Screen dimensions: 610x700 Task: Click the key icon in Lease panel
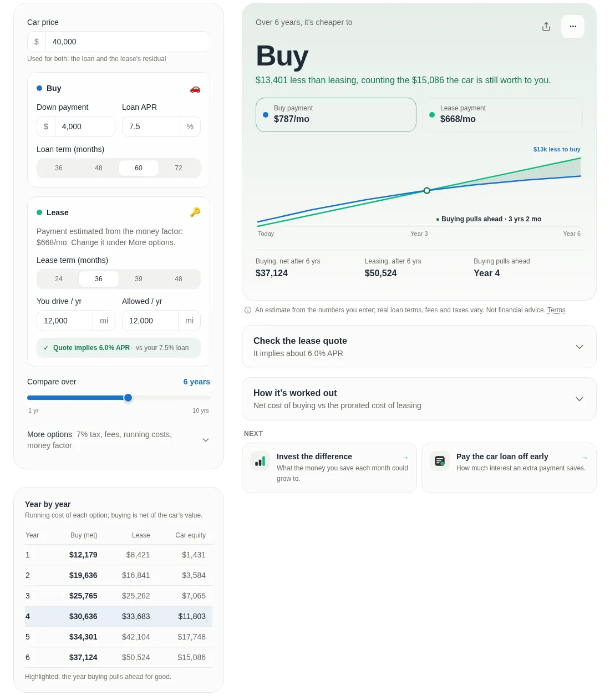click(x=195, y=212)
